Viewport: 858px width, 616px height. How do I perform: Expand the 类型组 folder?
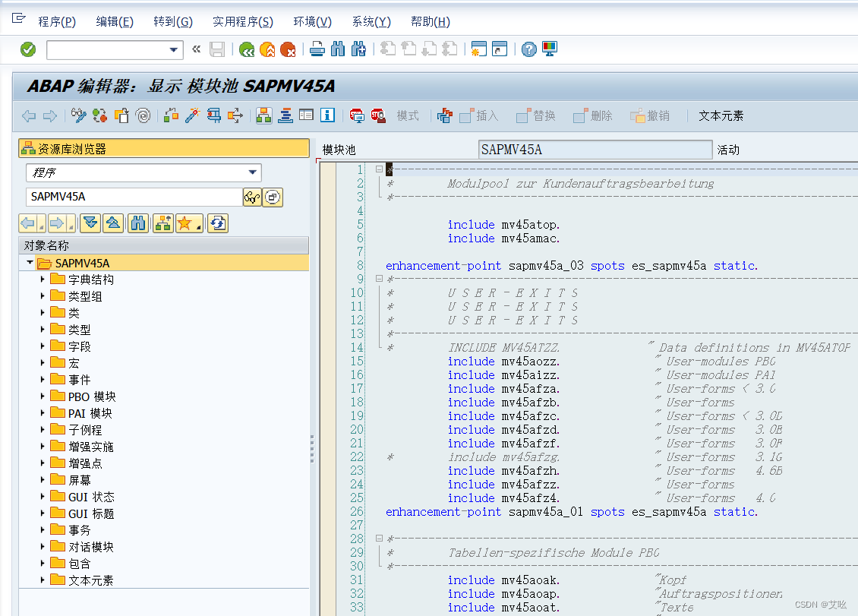coord(43,296)
